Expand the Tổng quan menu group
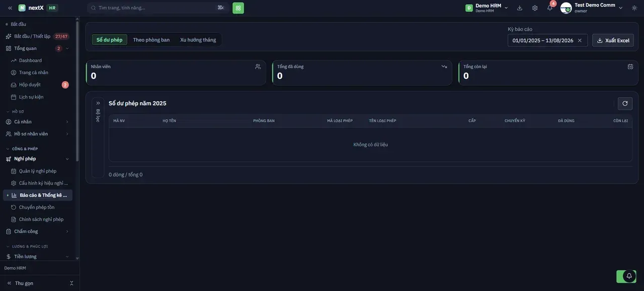Image resolution: width=644 pixels, height=291 pixels. 38,49
